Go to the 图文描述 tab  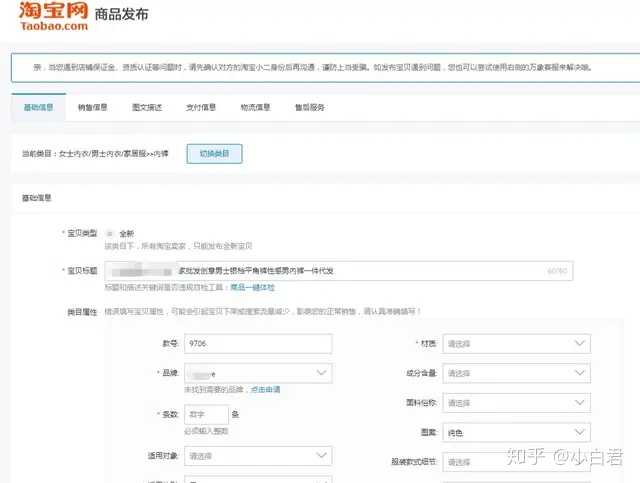pos(147,107)
